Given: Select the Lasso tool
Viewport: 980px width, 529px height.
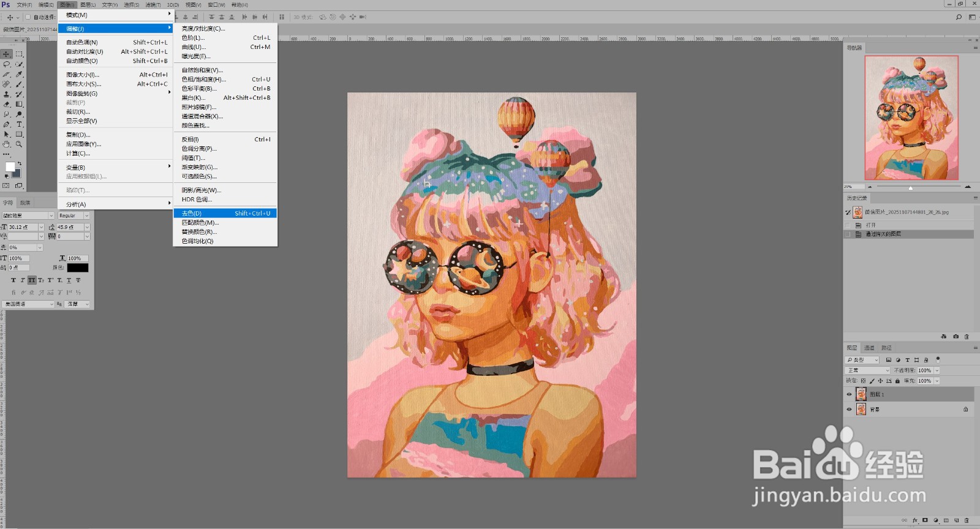Looking at the screenshot, I should click(x=6, y=64).
